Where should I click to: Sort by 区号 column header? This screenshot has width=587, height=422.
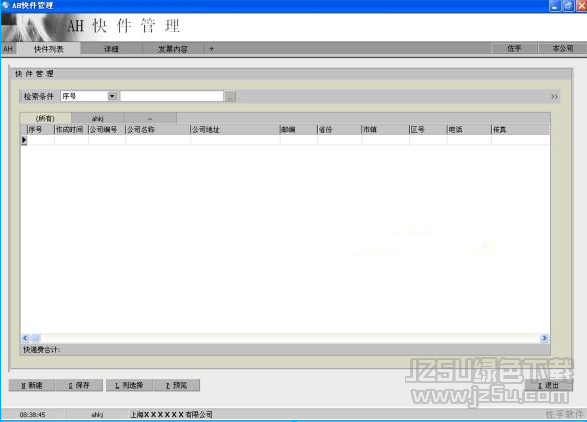[429, 130]
